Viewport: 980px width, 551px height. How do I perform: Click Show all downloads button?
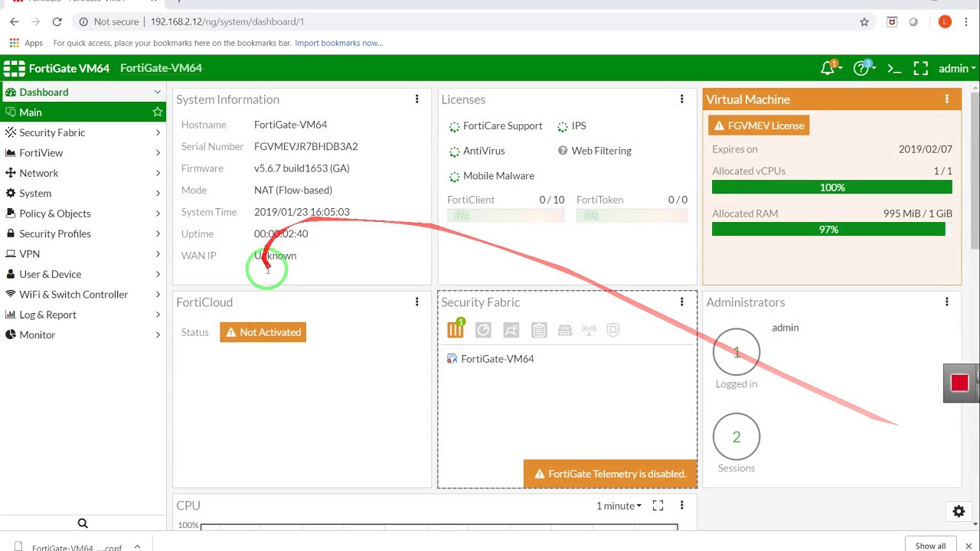[x=930, y=546]
